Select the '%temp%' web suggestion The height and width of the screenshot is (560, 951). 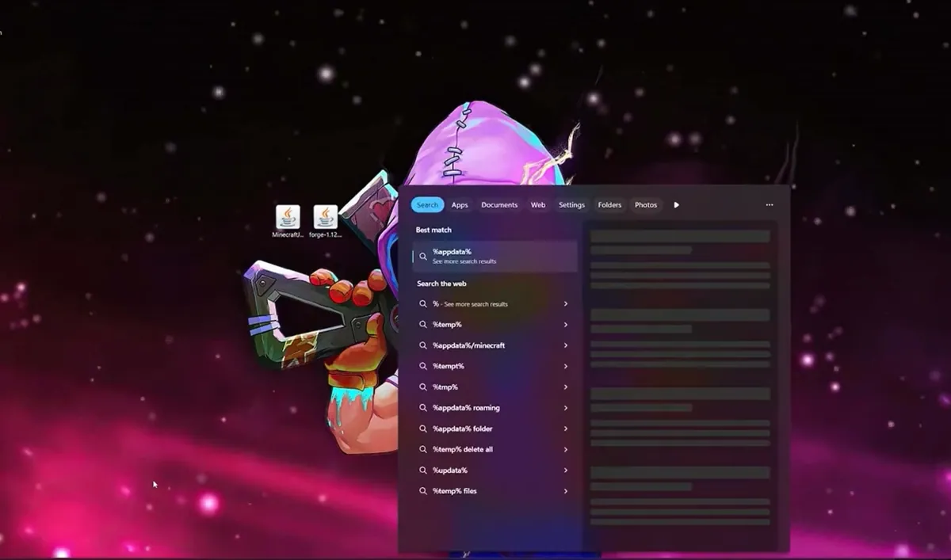pyautogui.click(x=495, y=325)
